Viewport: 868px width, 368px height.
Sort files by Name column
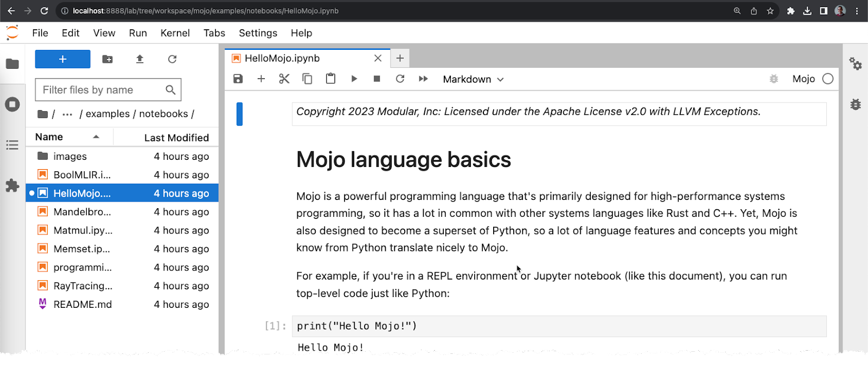pos(69,137)
